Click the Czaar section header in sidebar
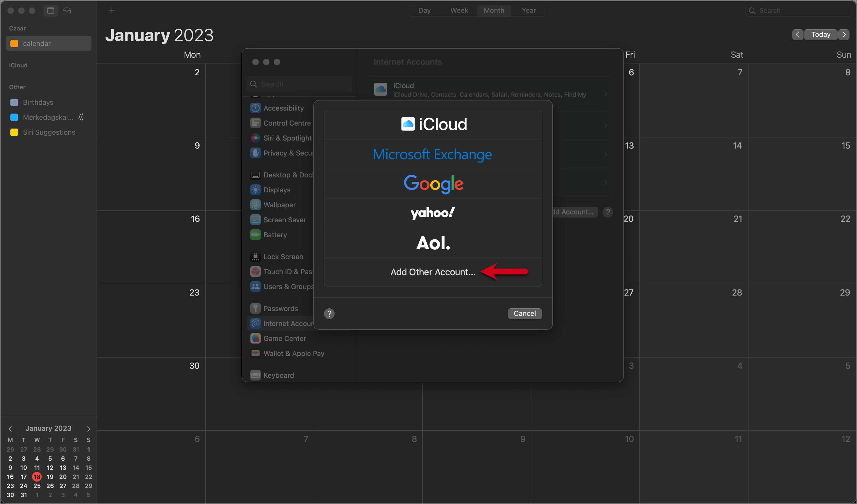The height and width of the screenshot is (504, 857). point(17,29)
